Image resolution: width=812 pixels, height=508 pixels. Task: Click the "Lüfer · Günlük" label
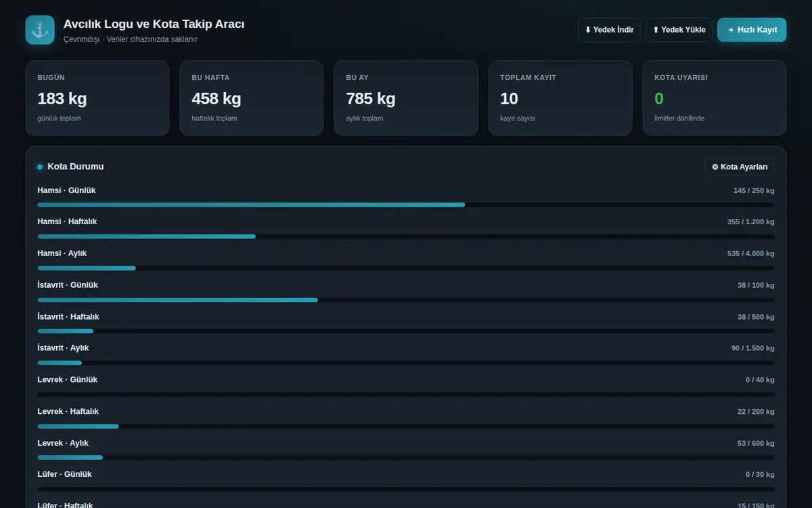[x=64, y=474]
